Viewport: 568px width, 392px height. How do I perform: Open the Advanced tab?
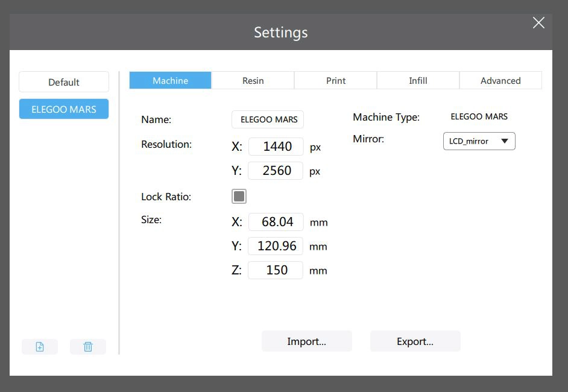[x=500, y=80]
